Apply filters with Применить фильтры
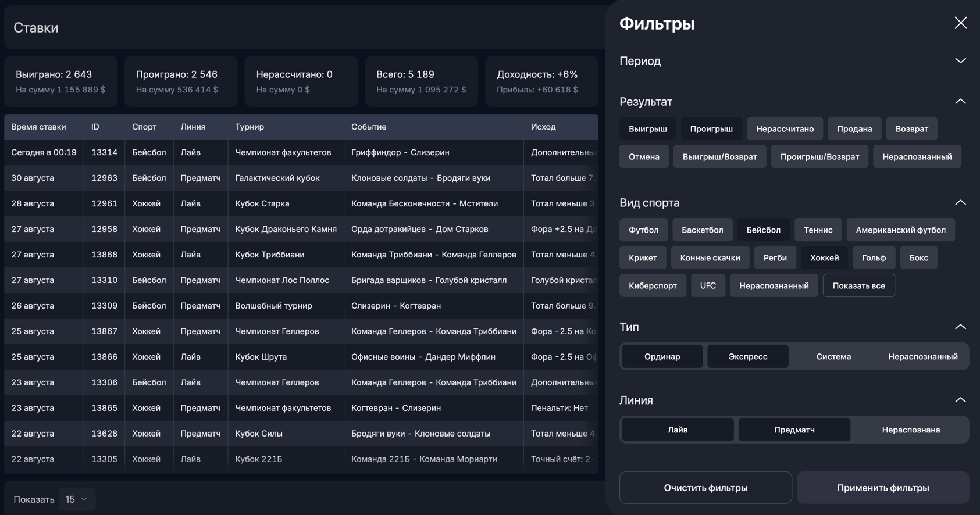Image resolution: width=980 pixels, height=515 pixels. (882, 488)
